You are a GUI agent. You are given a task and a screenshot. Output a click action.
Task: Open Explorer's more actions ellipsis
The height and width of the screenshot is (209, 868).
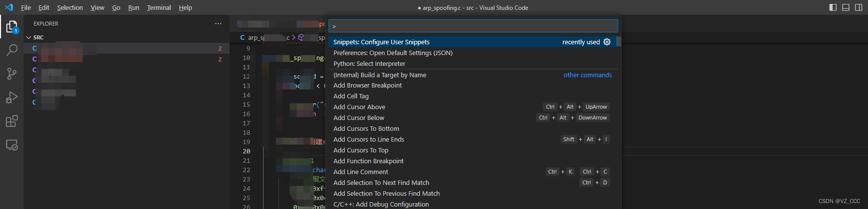[218, 24]
